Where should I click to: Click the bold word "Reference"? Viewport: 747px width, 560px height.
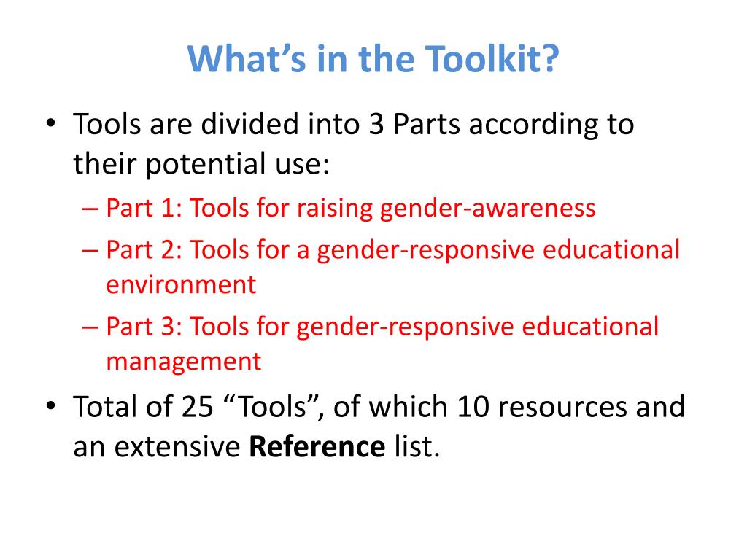(x=317, y=447)
